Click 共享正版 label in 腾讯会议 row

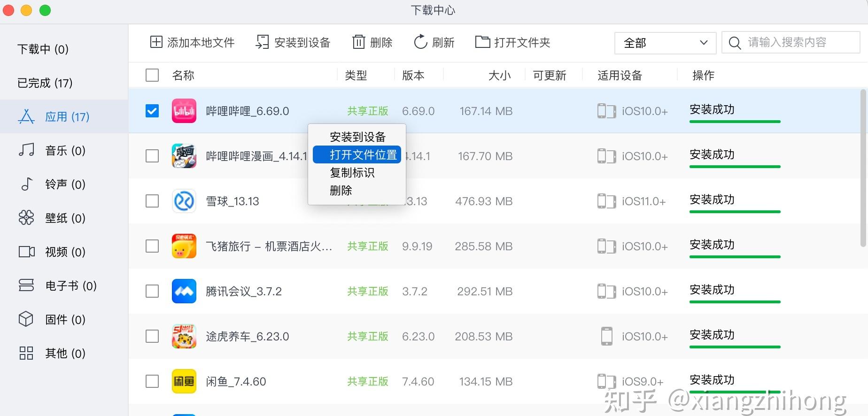368,292
